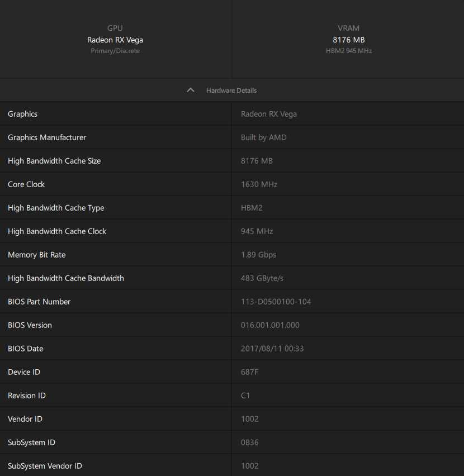Click the BIOS Date label
The height and width of the screenshot is (476, 464).
pos(26,349)
